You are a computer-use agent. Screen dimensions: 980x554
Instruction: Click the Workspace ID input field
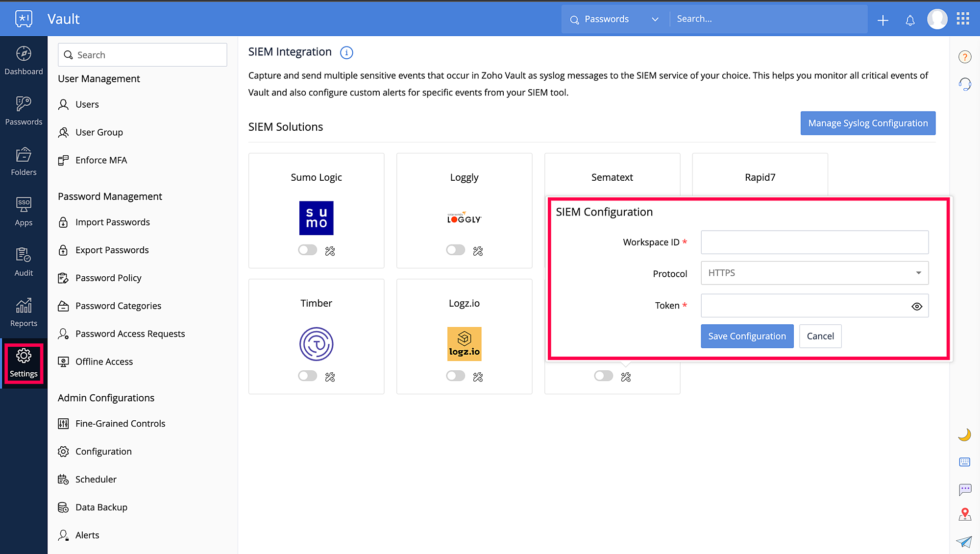click(x=814, y=242)
